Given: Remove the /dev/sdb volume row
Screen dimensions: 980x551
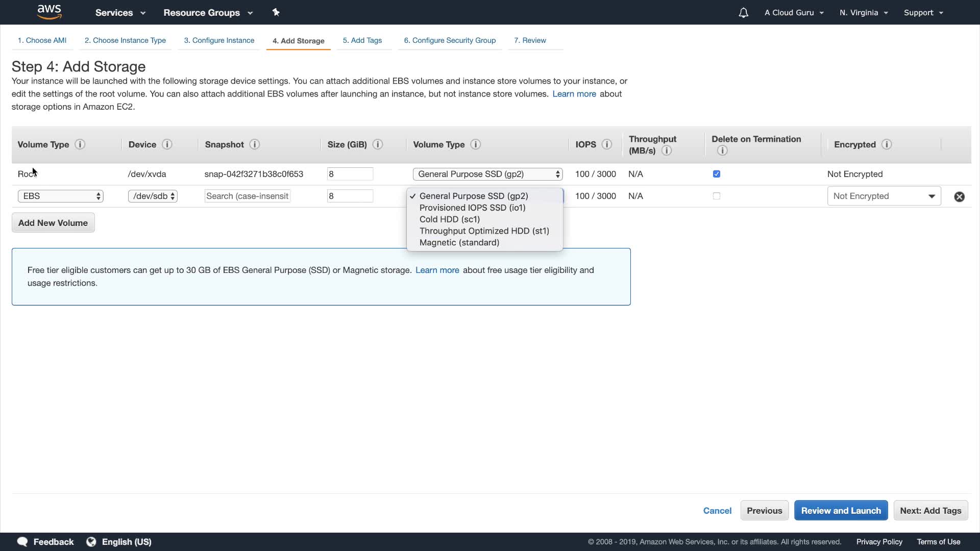Looking at the screenshot, I should (959, 196).
